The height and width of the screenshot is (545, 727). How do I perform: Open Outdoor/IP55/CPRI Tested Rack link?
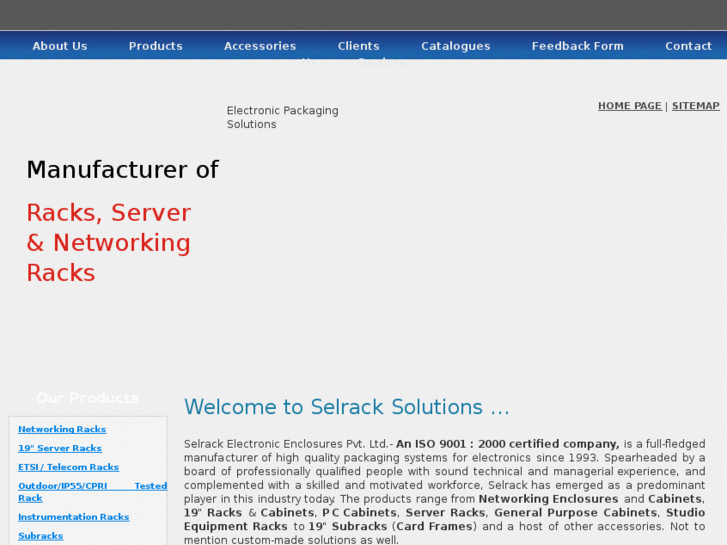(92, 492)
